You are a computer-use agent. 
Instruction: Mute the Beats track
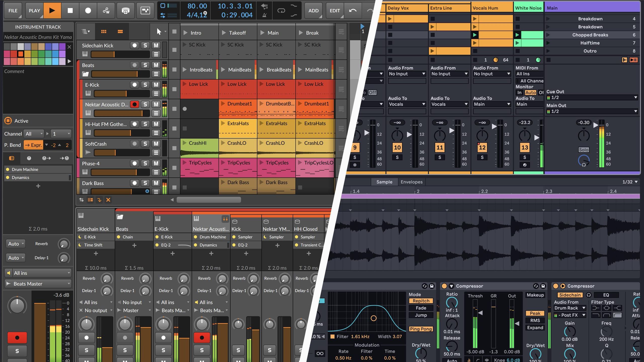(156, 65)
